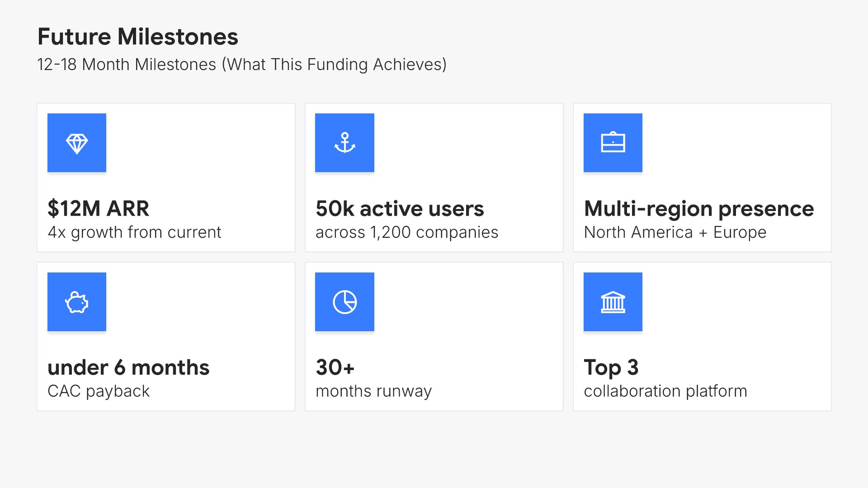This screenshot has width=868, height=488.
Task: Click the $12M ARR heading
Action: point(98,209)
